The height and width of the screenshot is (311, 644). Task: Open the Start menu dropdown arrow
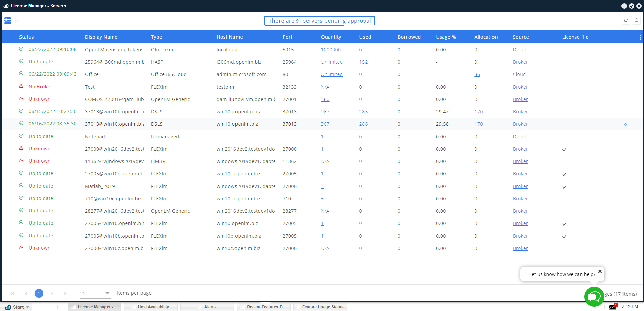click(27, 306)
